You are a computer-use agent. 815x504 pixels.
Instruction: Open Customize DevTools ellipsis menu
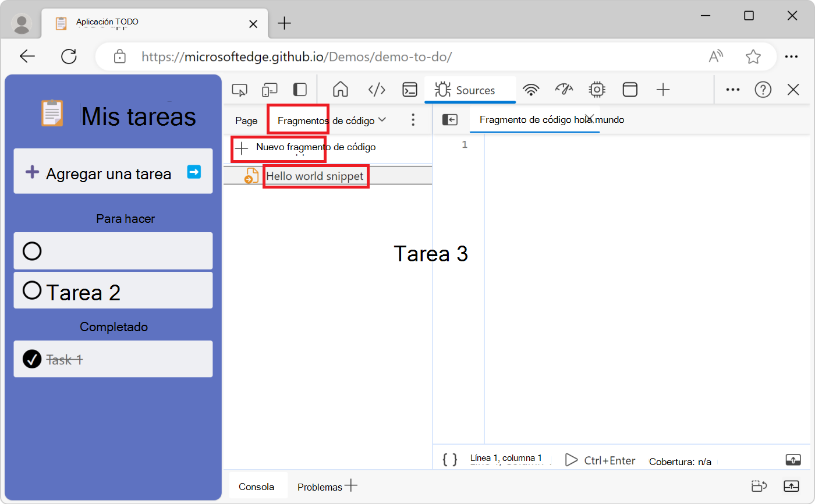tap(732, 90)
